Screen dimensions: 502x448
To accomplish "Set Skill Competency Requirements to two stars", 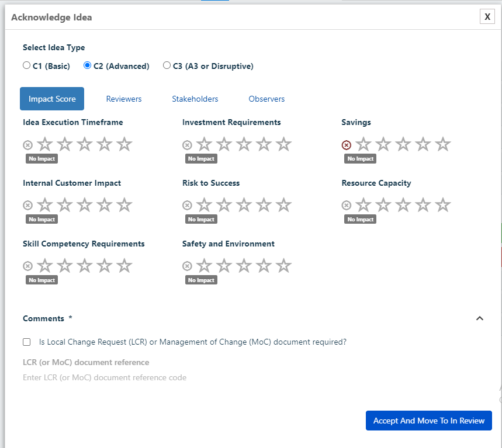I will click(x=65, y=266).
